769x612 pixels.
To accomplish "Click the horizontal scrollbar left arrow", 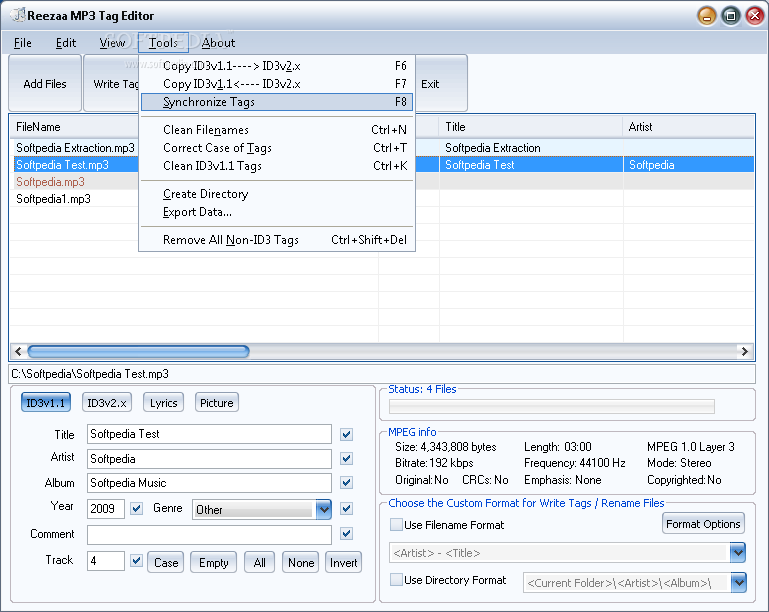I will click(18, 351).
